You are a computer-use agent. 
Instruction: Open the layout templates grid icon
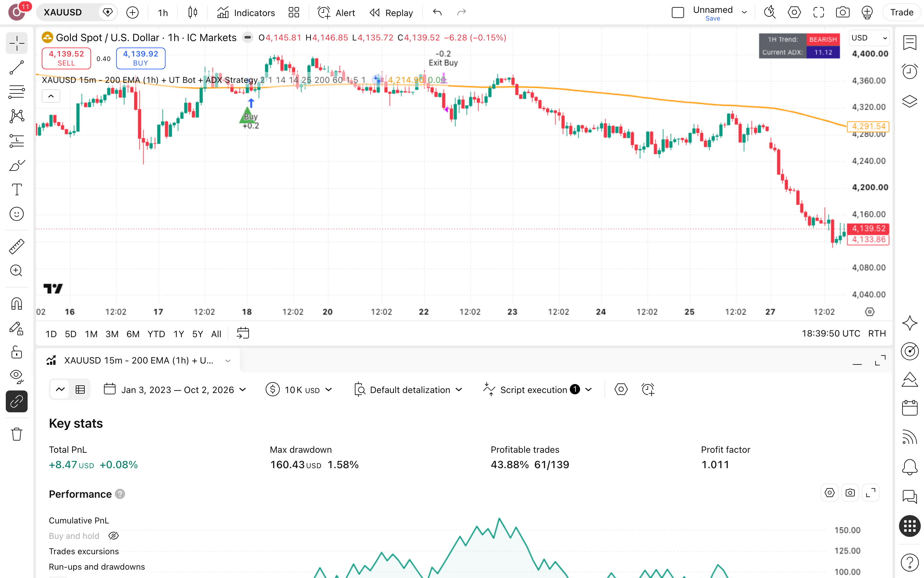[294, 13]
